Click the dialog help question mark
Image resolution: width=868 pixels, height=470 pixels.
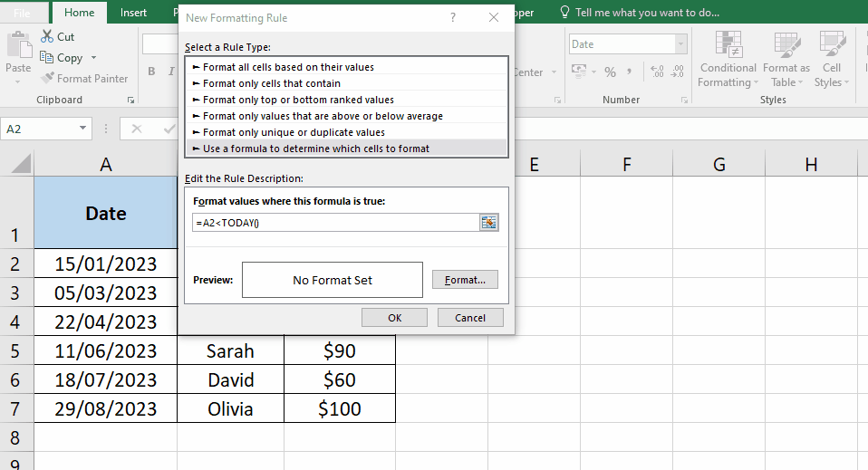coord(453,18)
